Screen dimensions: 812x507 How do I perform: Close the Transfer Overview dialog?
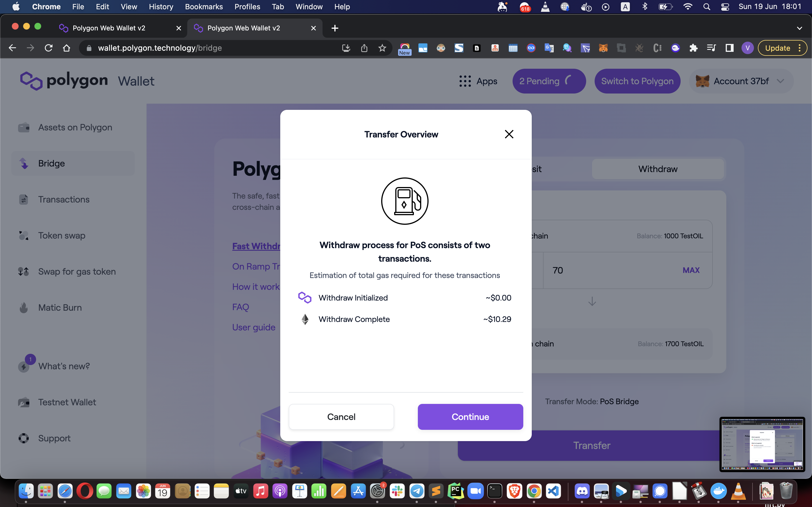[x=509, y=134]
